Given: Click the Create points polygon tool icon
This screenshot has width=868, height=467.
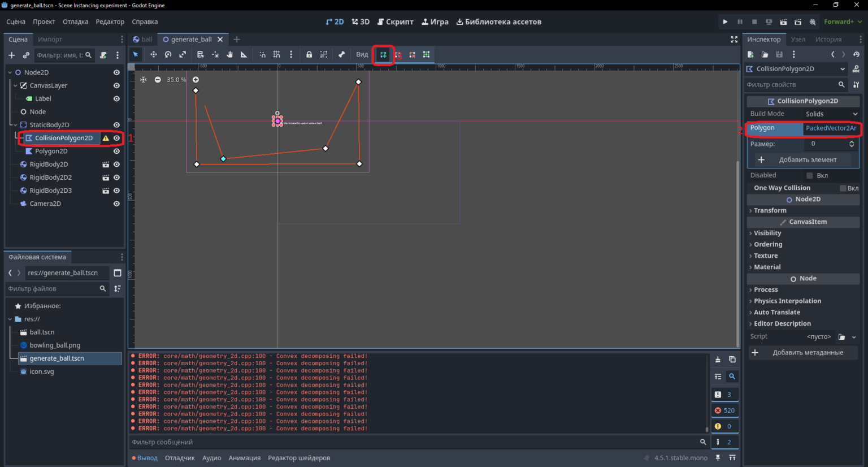Looking at the screenshot, I should click(383, 55).
